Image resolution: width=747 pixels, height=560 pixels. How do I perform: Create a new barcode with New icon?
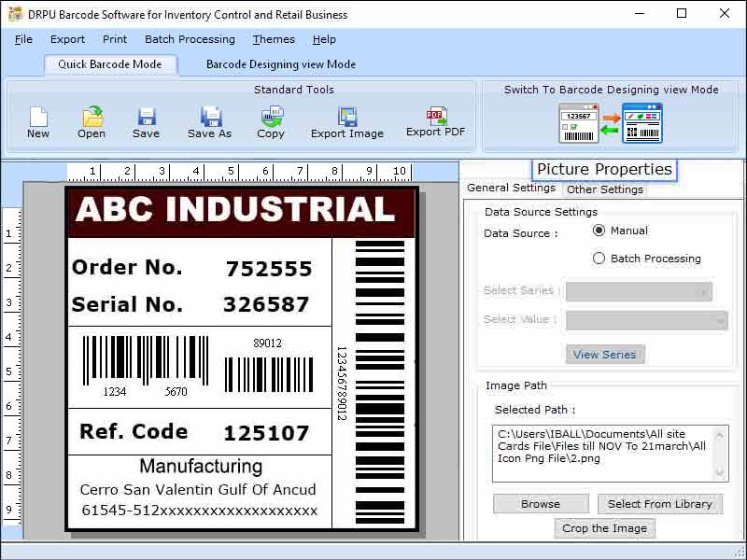(37, 119)
